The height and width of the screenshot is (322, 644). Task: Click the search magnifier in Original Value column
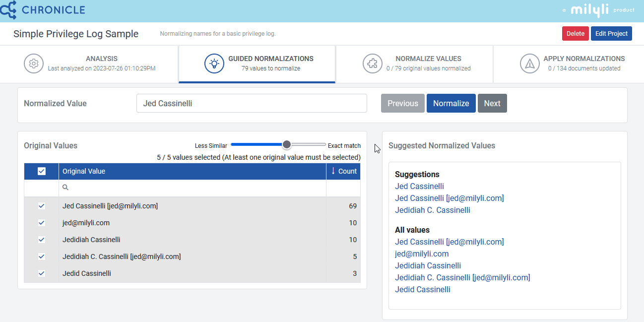click(x=65, y=188)
